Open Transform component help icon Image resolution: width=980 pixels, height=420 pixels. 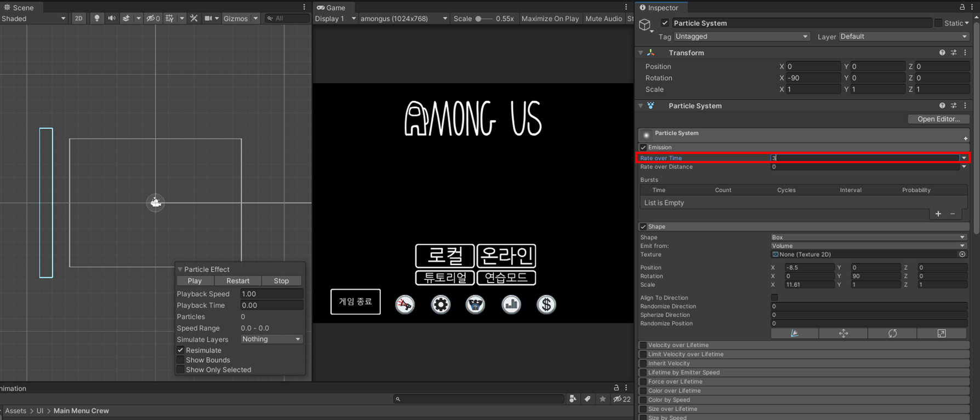[942, 53]
